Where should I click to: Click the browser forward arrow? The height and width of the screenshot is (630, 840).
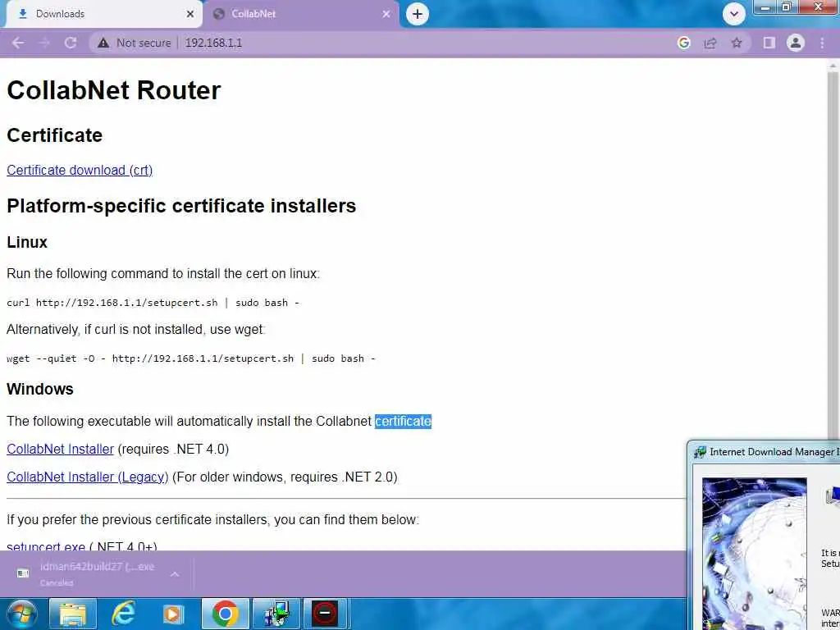[x=44, y=43]
